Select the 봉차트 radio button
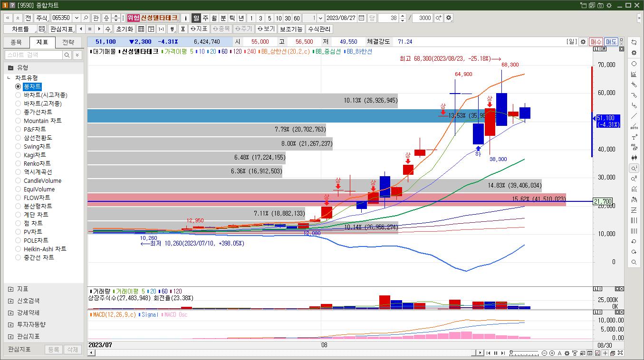Viewport: 644px width, 360px height. 18,86
